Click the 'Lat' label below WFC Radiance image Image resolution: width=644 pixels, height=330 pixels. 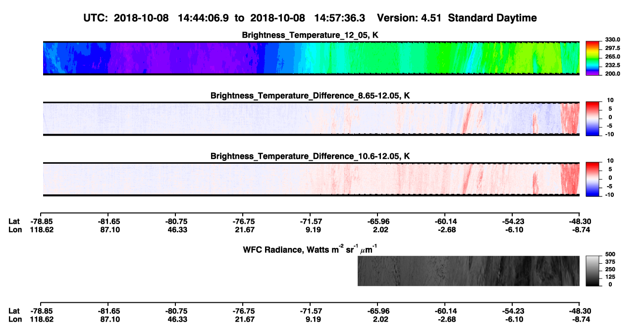point(14,311)
